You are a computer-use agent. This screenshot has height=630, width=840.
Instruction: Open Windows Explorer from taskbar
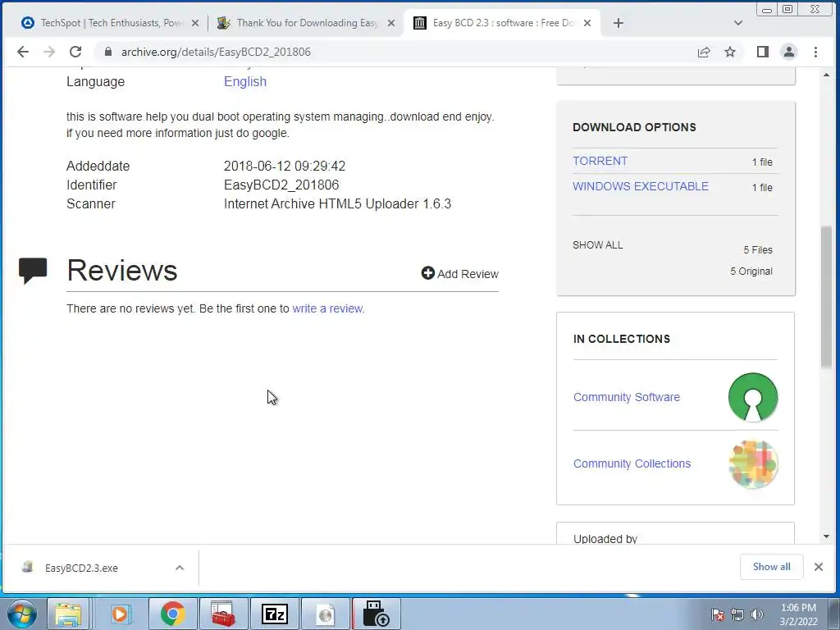click(69, 614)
